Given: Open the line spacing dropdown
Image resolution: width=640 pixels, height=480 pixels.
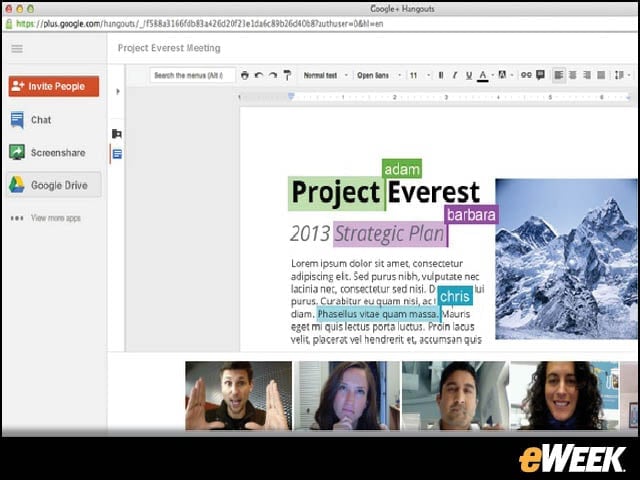Looking at the screenshot, I should (622, 75).
